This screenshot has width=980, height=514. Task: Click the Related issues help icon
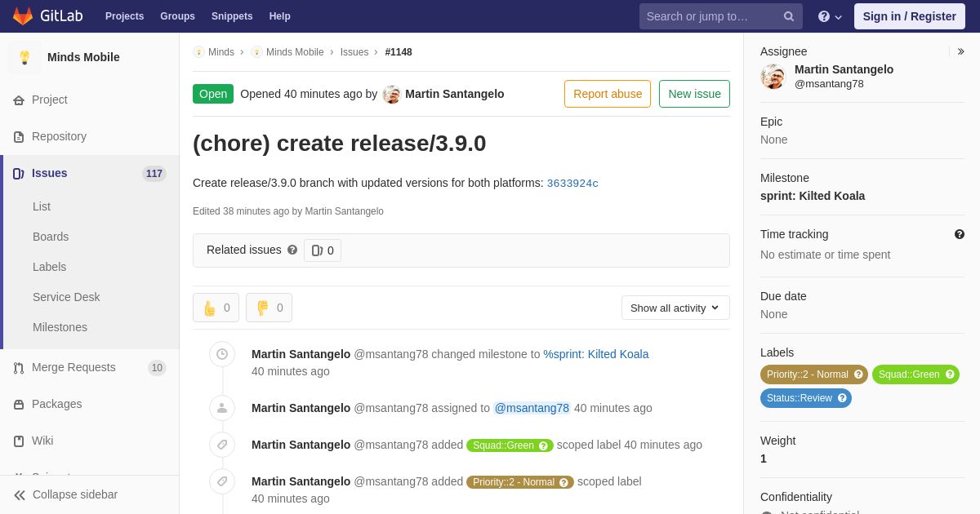click(292, 250)
